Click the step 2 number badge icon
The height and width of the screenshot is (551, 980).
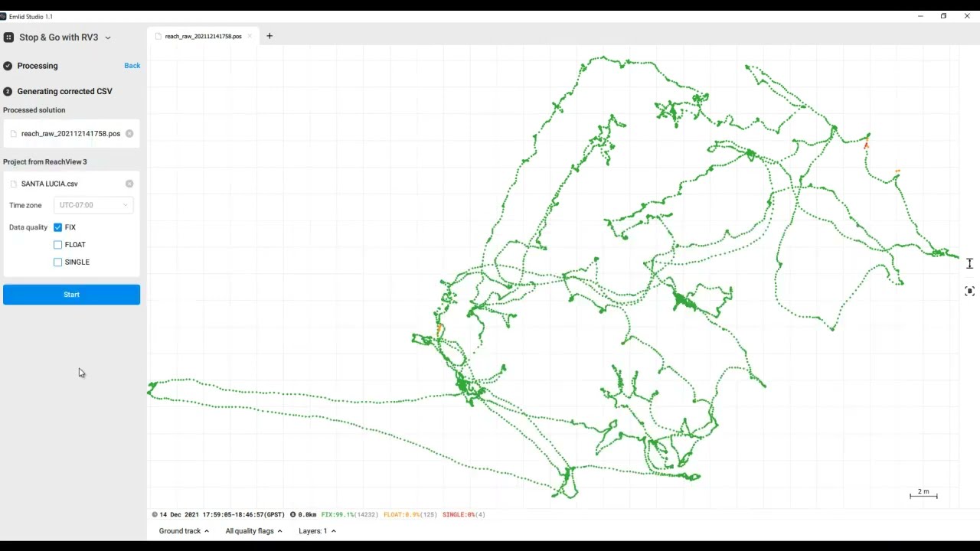point(8,91)
